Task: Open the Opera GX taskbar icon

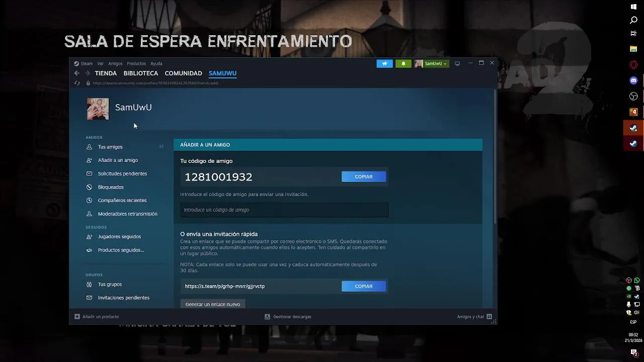Action: coord(633,65)
